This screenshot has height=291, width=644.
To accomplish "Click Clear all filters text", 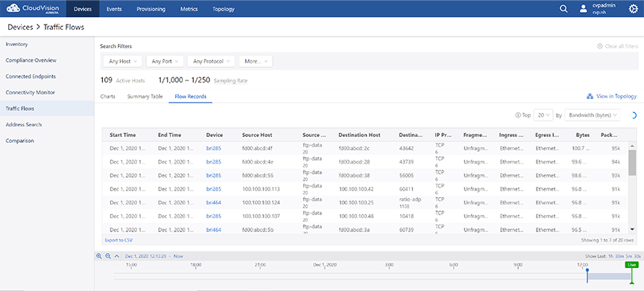I will point(622,46).
